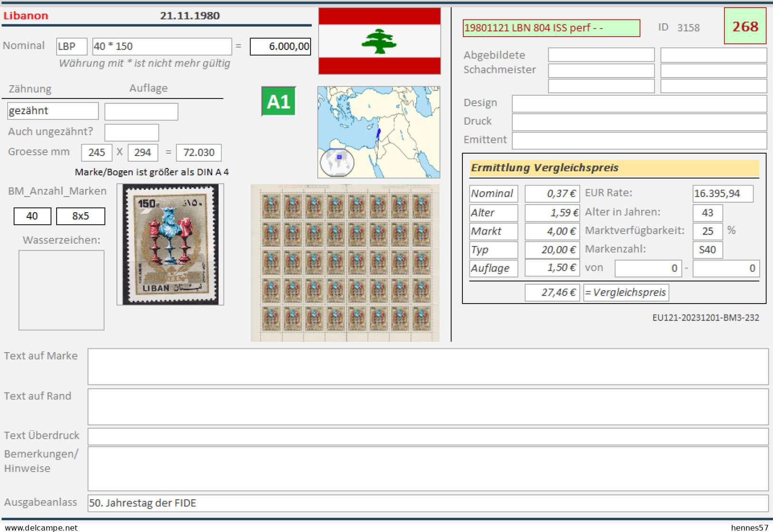
Task: Edit the stamp count field 40
Action: click(32, 216)
